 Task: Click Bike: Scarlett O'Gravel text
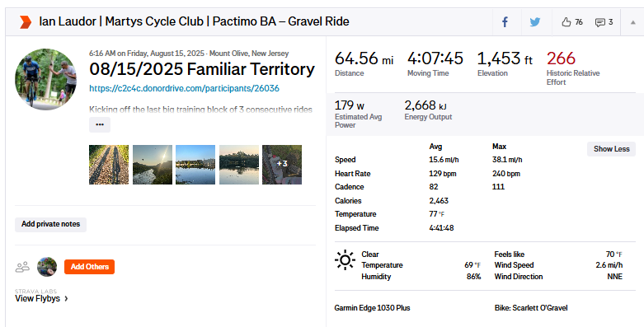531,308
